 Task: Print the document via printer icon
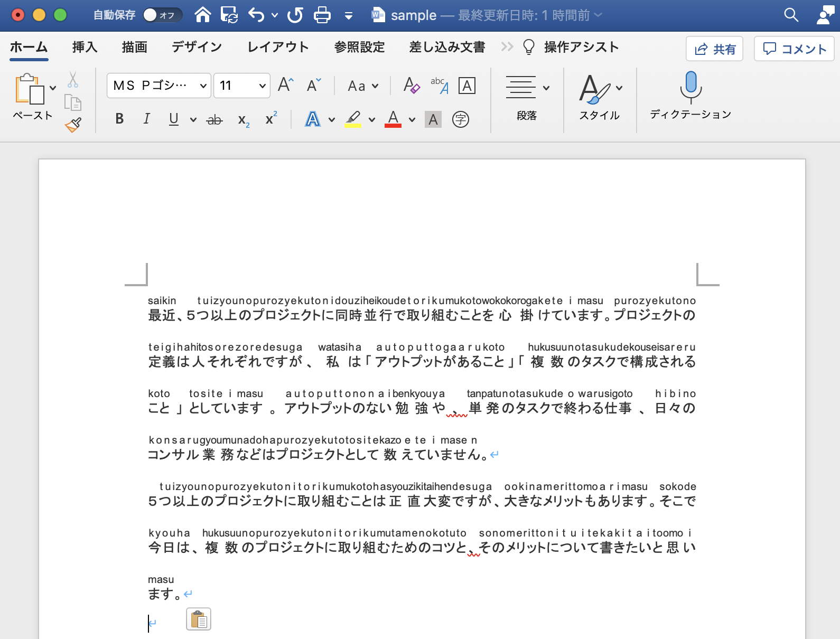click(322, 15)
